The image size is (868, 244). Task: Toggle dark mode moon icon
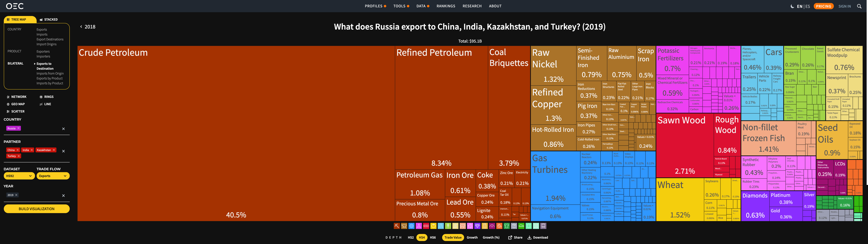[792, 6]
